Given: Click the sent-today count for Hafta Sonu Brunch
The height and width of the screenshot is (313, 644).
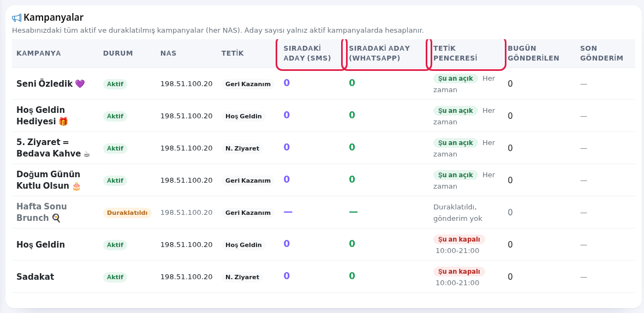Looking at the screenshot, I should [510, 213].
